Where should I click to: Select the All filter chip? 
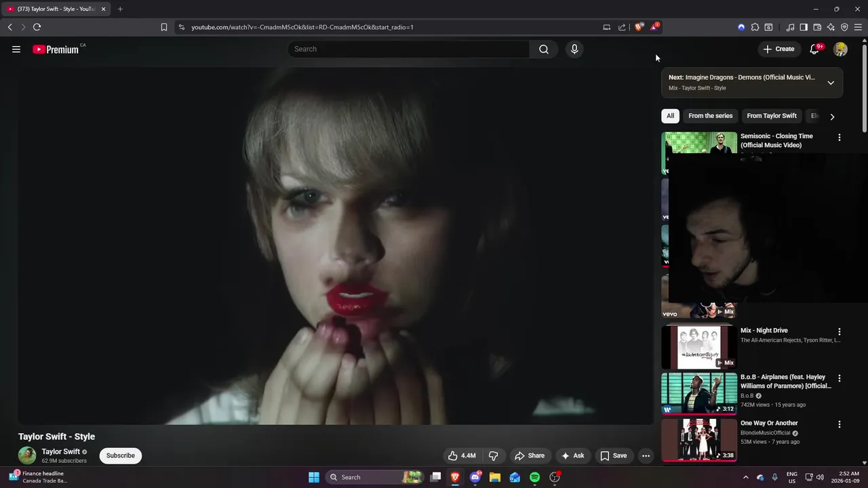click(x=670, y=116)
